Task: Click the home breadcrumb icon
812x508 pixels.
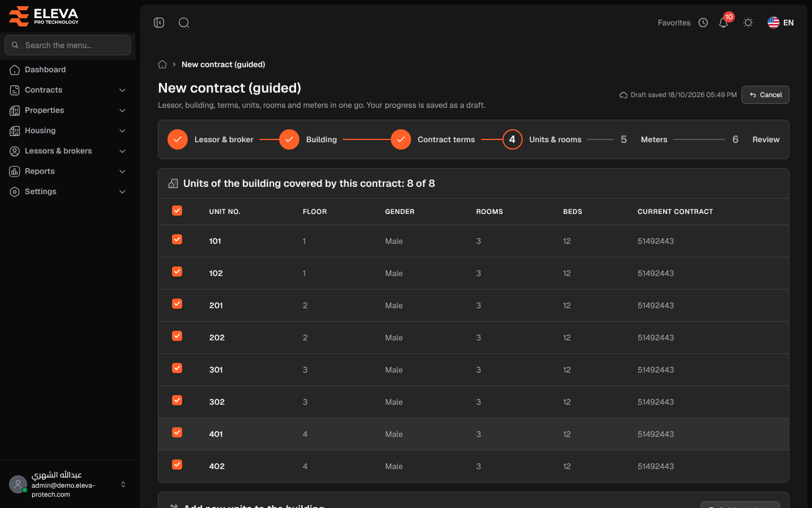Action: pos(162,64)
